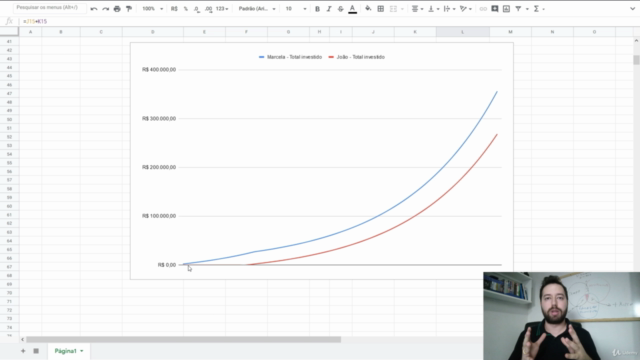Click the presenter webcam video
640x360 pixels.
click(562, 316)
